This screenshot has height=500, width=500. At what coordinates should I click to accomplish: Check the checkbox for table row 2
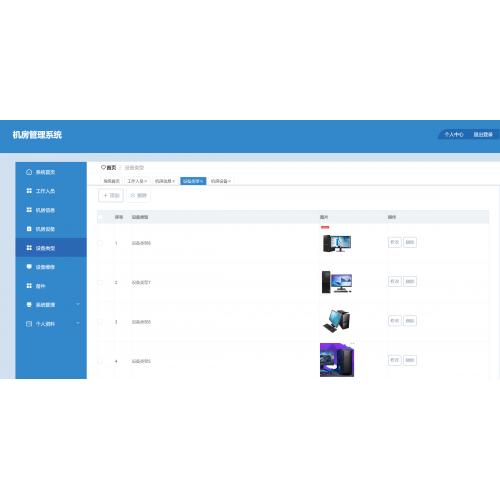(x=100, y=282)
